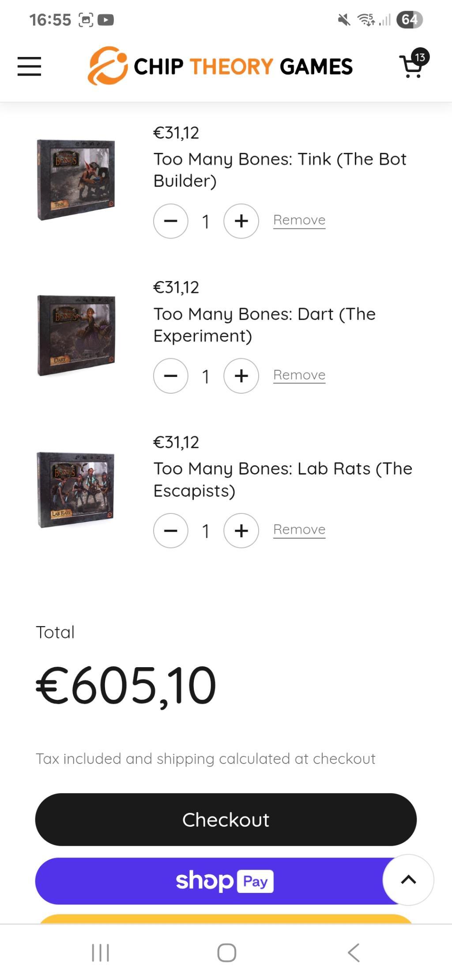Image resolution: width=452 pixels, height=980 pixels.
Task: Remove Dart (The Experiment) from cart
Action: [299, 375]
